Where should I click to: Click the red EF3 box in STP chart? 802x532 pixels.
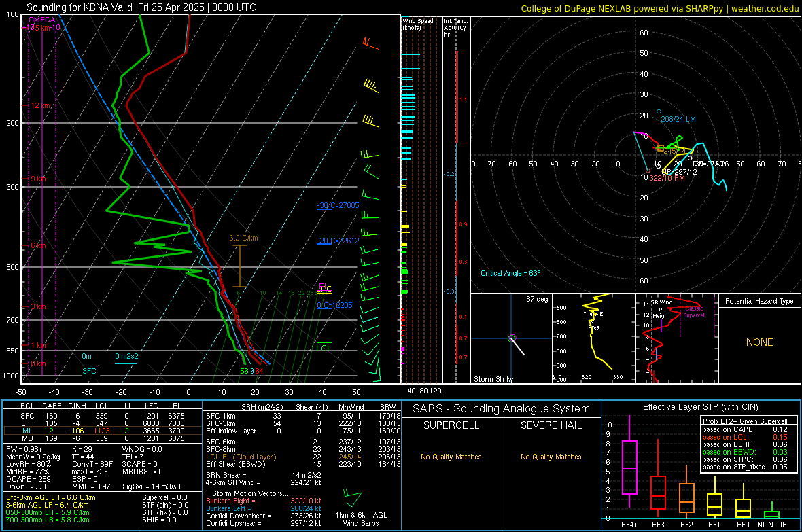coord(658,493)
